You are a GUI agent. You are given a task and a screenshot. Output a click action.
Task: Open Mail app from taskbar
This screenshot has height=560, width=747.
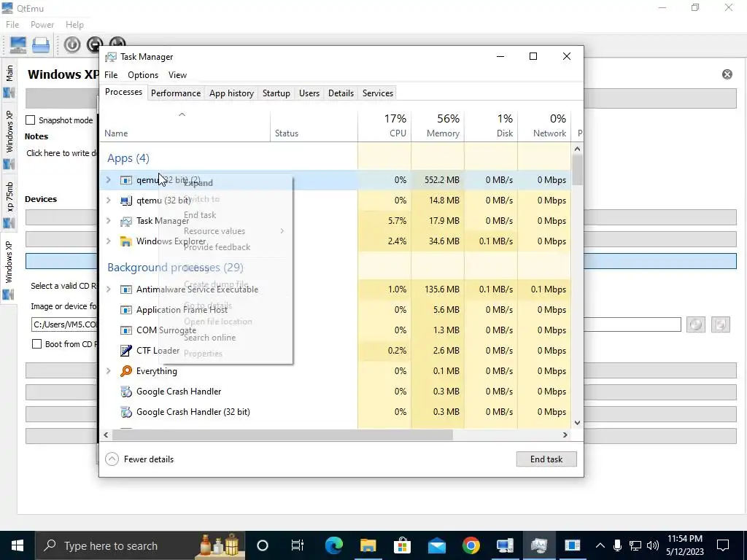(436, 545)
